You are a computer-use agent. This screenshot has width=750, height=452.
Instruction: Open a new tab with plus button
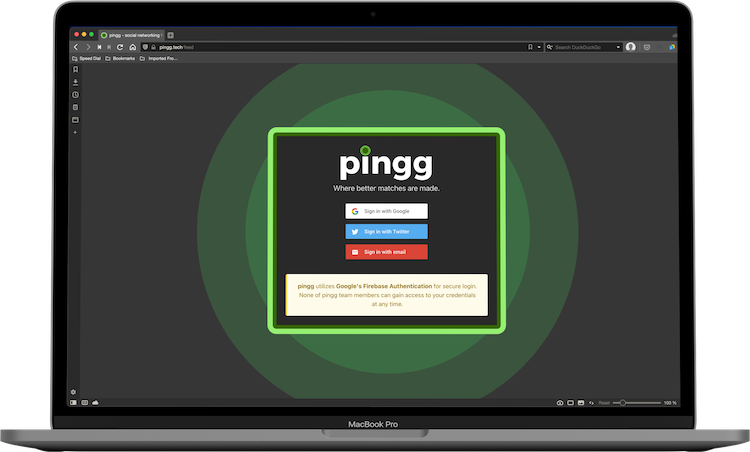pos(171,35)
